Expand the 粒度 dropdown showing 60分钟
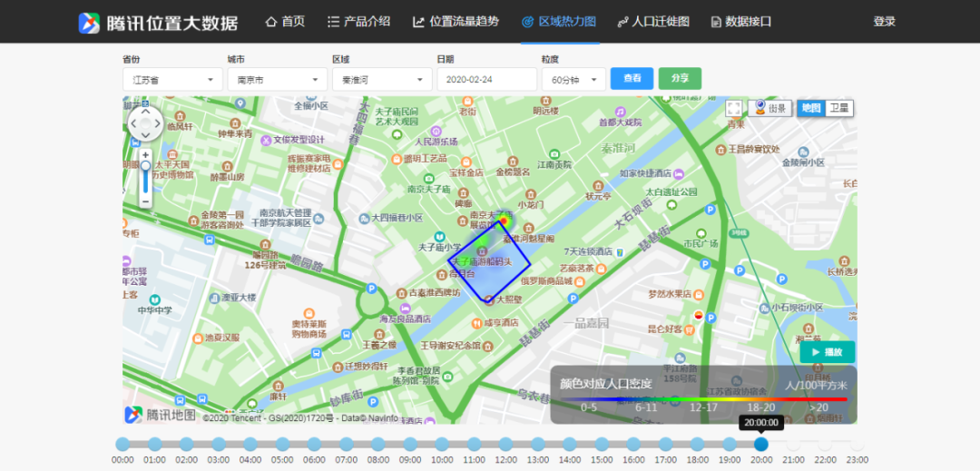Image resolution: width=980 pixels, height=471 pixels. (573, 80)
